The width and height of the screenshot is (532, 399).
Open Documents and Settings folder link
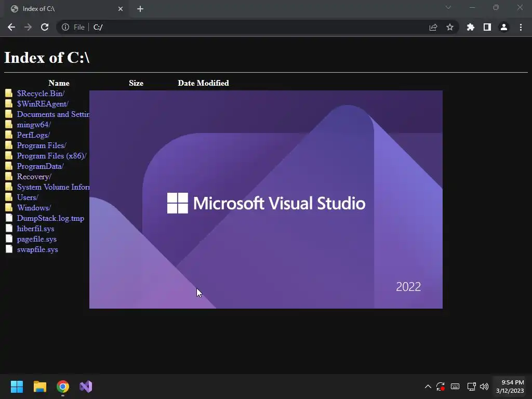pyautogui.click(x=54, y=114)
